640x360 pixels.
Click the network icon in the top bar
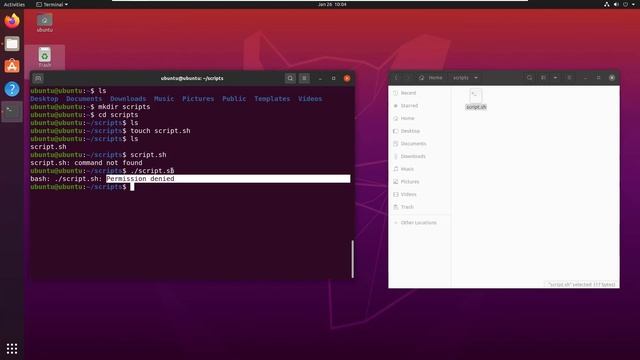[x=607, y=4]
